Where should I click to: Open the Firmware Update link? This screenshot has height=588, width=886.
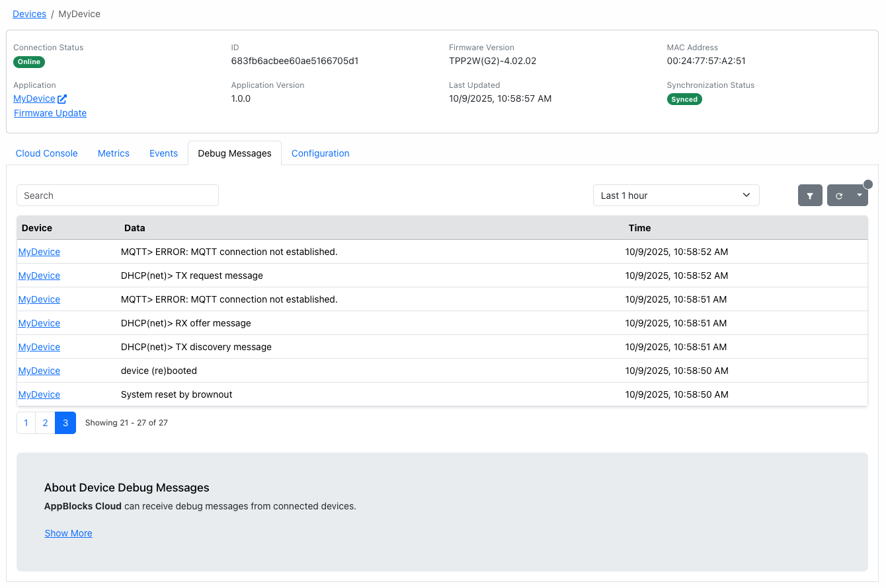[50, 113]
